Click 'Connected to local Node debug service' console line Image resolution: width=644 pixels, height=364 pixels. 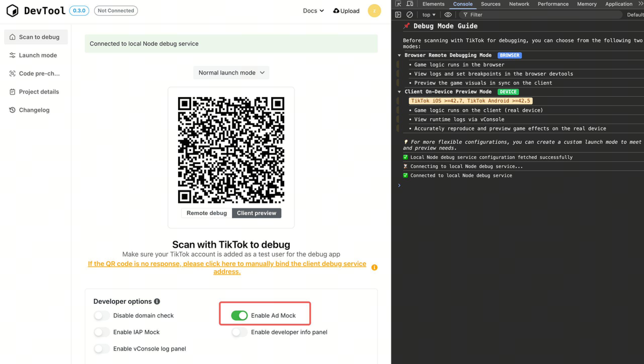pos(461,175)
